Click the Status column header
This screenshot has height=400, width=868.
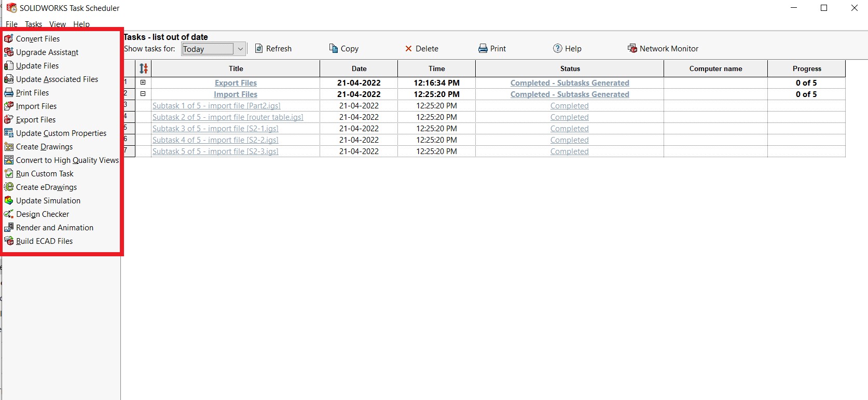(570, 68)
